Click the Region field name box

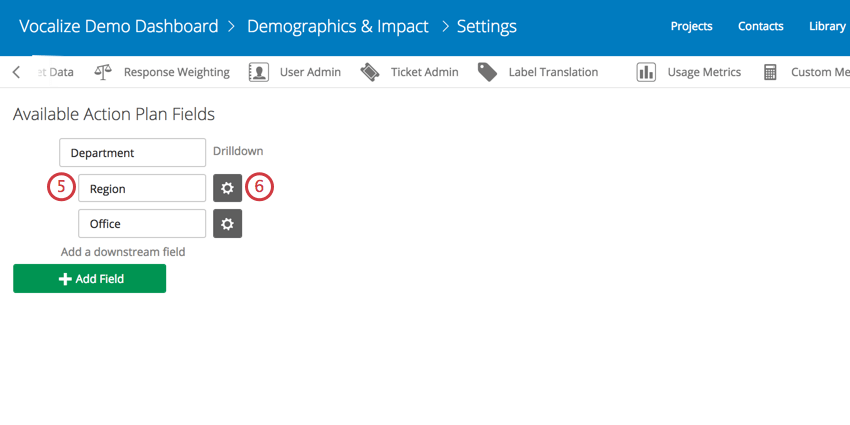(142, 188)
